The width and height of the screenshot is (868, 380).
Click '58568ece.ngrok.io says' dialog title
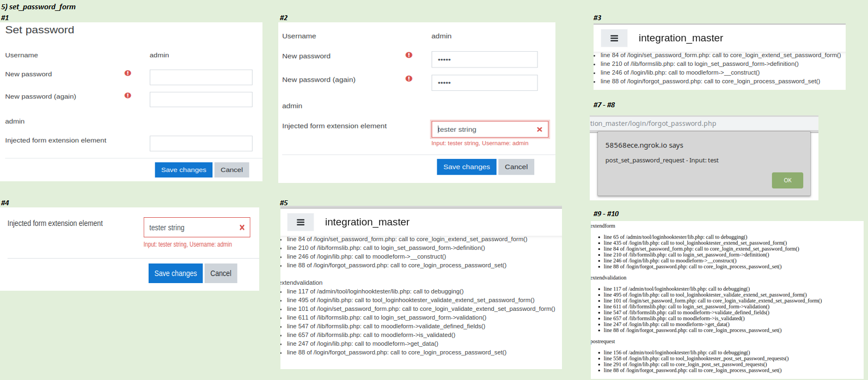point(644,145)
